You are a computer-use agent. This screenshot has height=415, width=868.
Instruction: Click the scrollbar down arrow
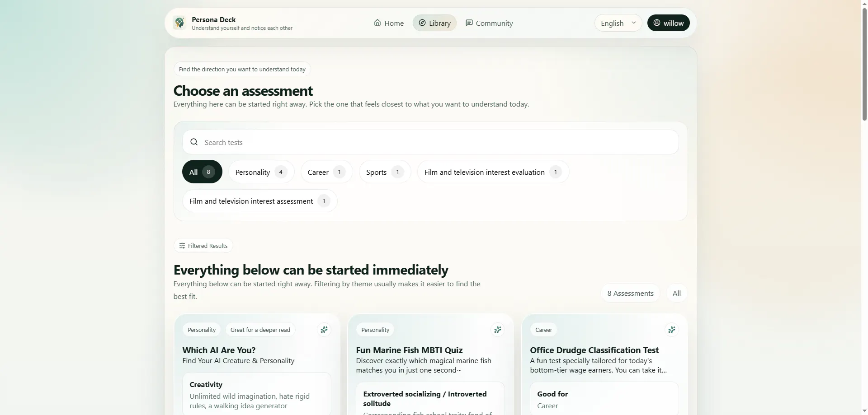(x=864, y=411)
